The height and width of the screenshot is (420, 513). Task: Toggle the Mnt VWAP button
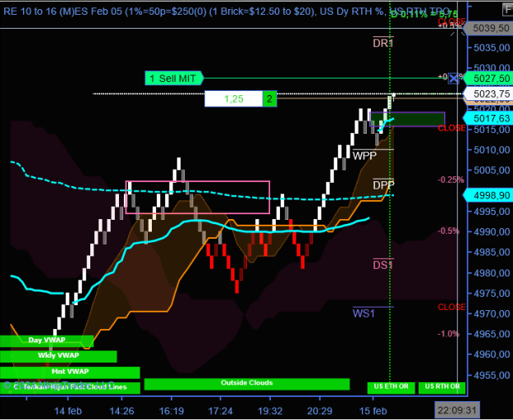(70, 372)
